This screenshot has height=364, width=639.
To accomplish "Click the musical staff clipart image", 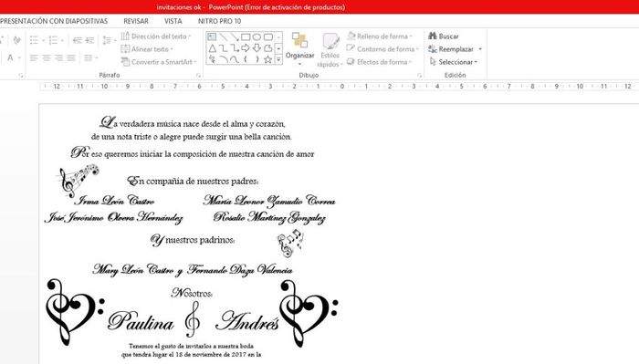I will coord(79,180).
